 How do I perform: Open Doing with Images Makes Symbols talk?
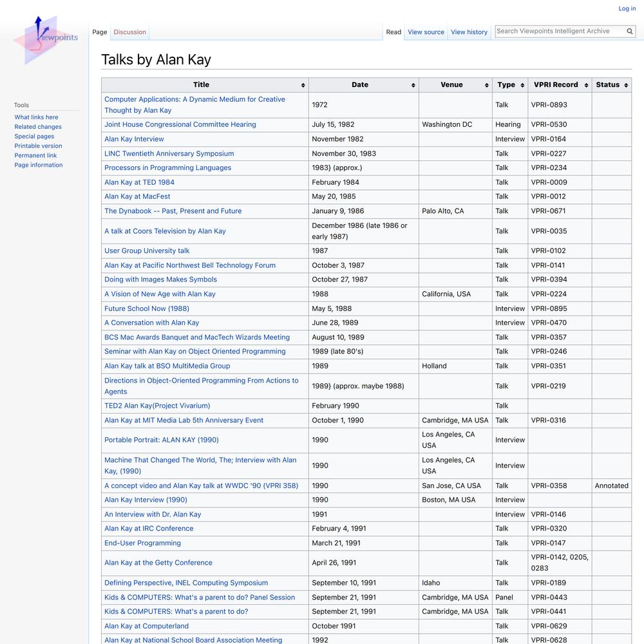pos(160,279)
